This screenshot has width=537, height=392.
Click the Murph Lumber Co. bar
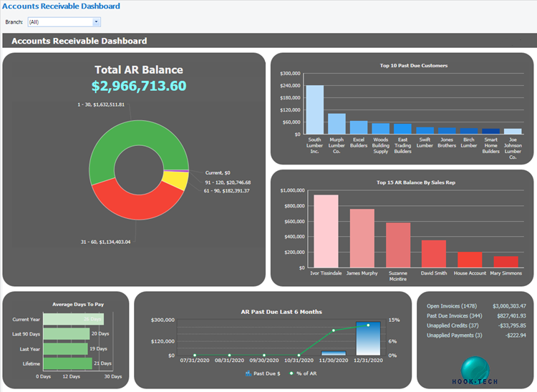[x=337, y=124]
